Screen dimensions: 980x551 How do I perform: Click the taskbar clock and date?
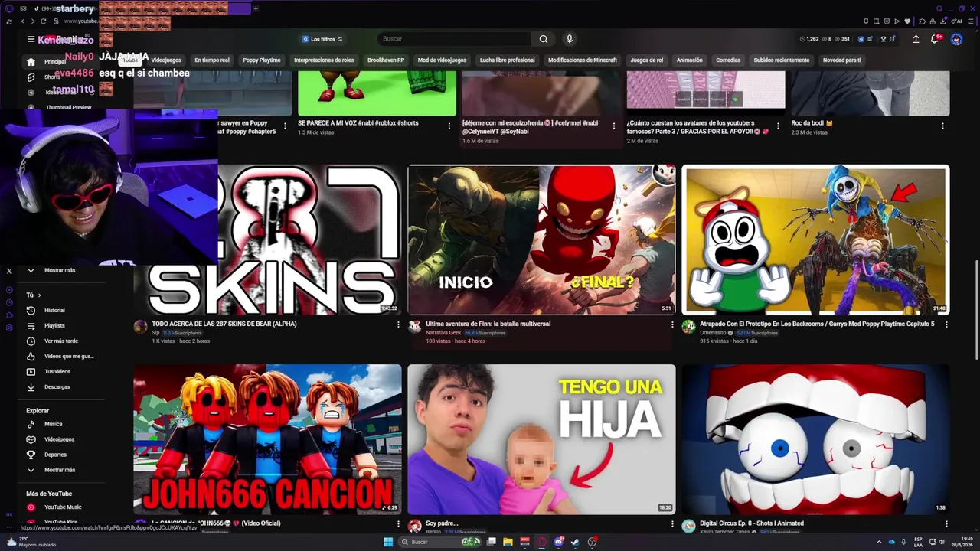tap(962, 542)
